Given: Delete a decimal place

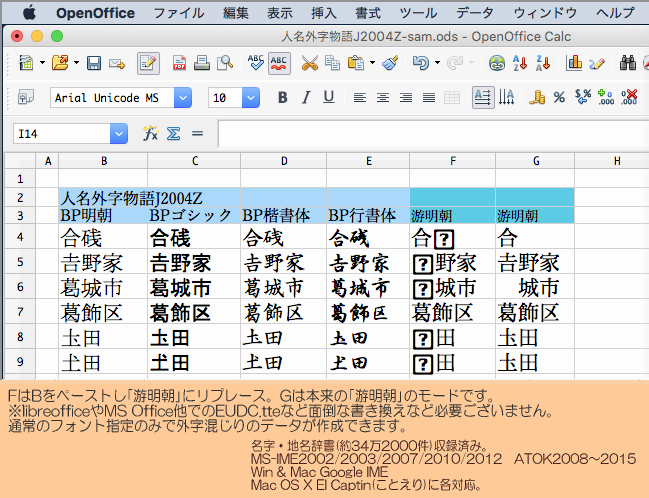Looking at the screenshot, I should (629, 97).
